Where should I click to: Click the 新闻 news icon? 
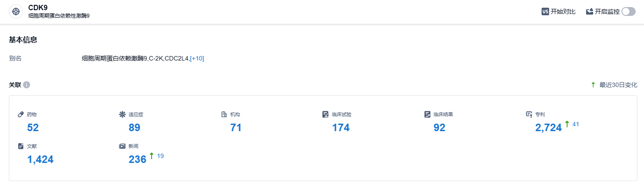click(x=122, y=146)
